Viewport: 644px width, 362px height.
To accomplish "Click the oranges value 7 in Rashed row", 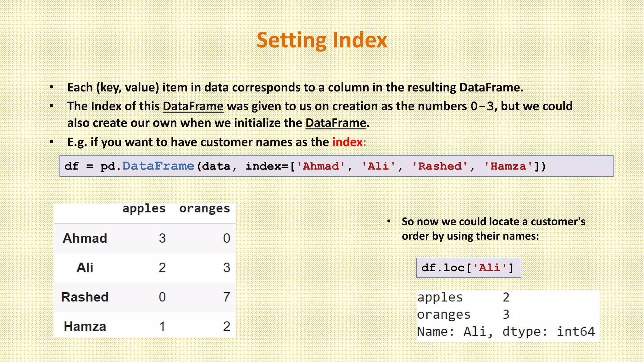I will (227, 297).
